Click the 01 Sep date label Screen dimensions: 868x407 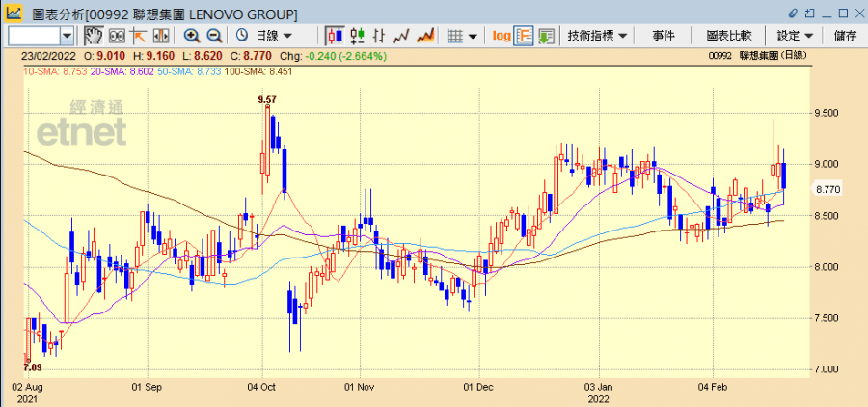[148, 387]
